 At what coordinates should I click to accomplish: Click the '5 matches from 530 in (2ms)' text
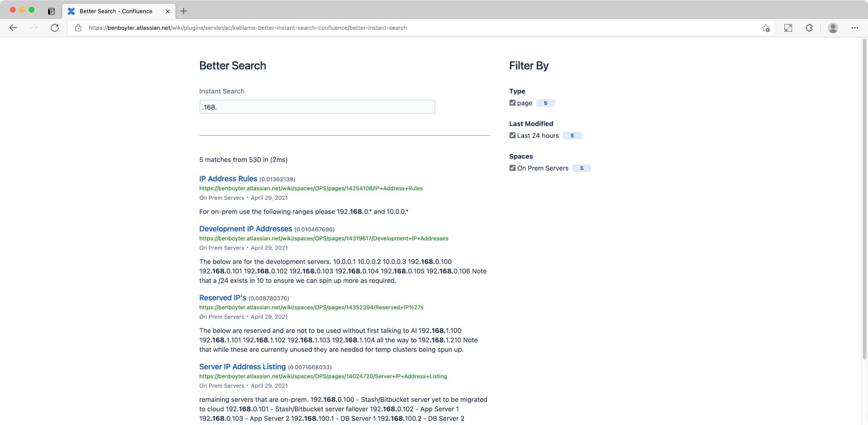pyautogui.click(x=243, y=160)
